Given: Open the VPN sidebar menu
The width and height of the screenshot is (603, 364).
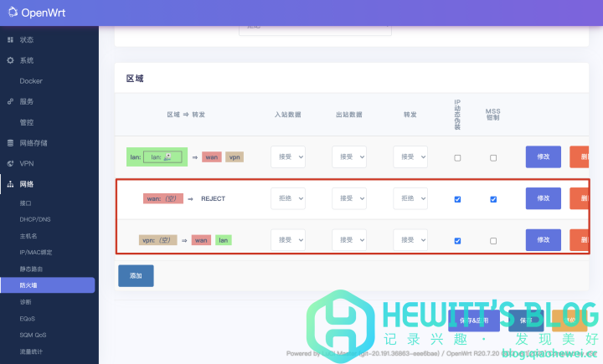Looking at the screenshot, I should click(x=27, y=163).
